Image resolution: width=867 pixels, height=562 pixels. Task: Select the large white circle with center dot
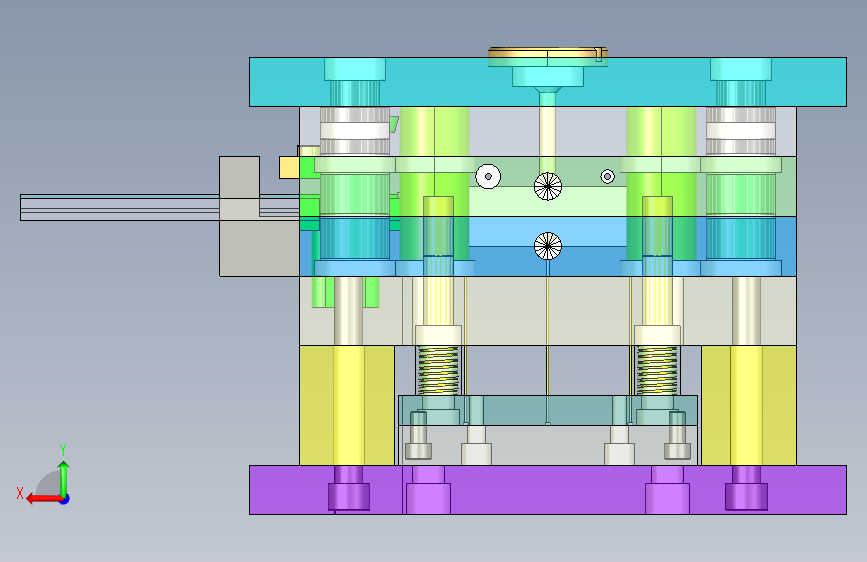(488, 176)
